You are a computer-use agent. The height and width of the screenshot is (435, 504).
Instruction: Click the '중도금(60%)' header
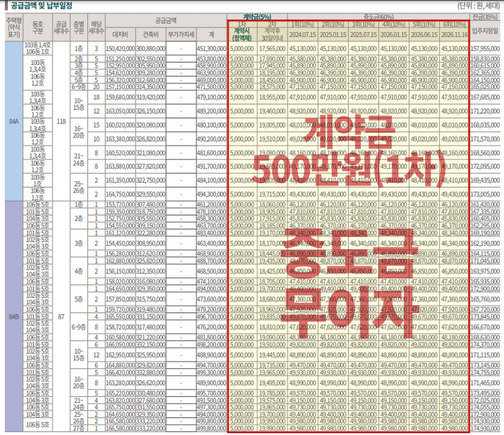pyautogui.click(x=378, y=17)
